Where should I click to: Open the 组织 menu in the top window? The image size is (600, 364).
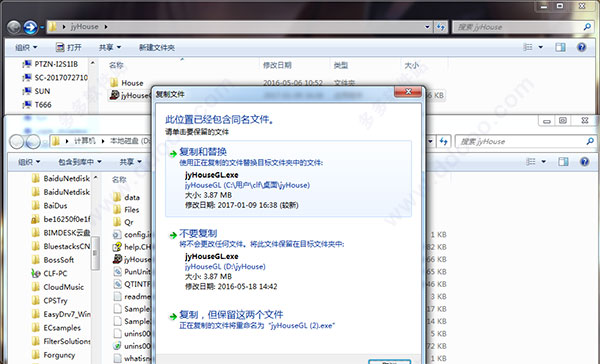point(26,47)
